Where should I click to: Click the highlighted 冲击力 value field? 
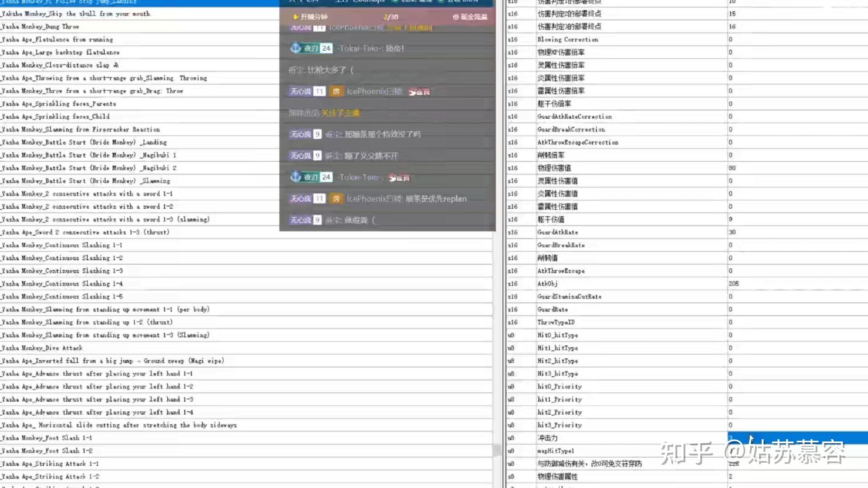pyautogui.click(x=796, y=438)
